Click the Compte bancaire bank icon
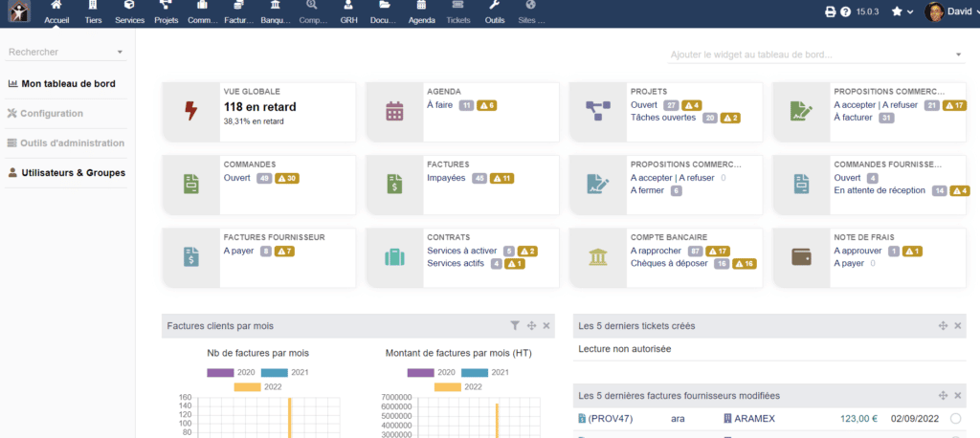This screenshot has width=980, height=438. [x=598, y=257]
